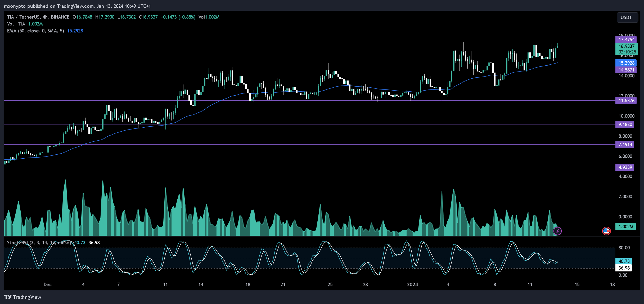This screenshot has height=304, width=644.
Task: Open the USDT currency selector
Action: [x=627, y=17]
